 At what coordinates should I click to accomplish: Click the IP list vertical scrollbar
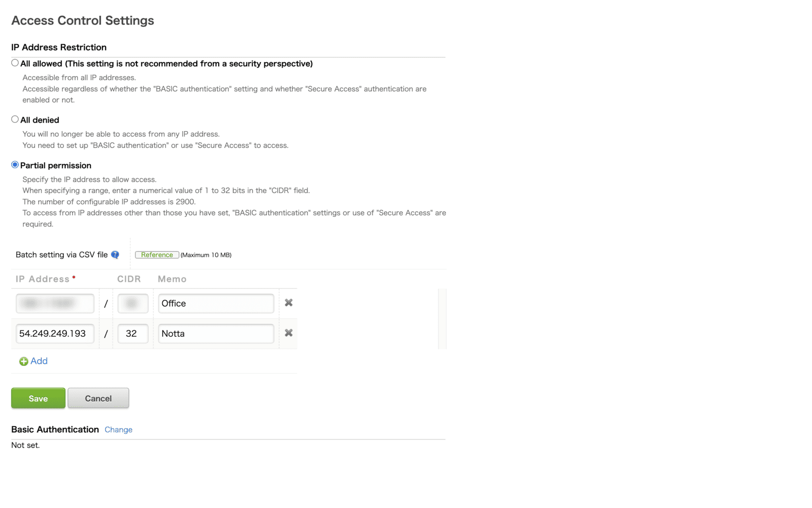pyautogui.click(x=442, y=319)
